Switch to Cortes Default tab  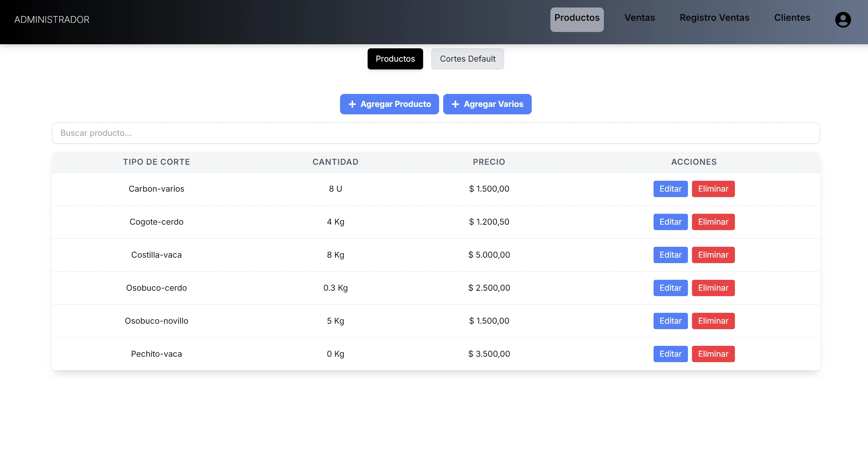click(x=467, y=59)
